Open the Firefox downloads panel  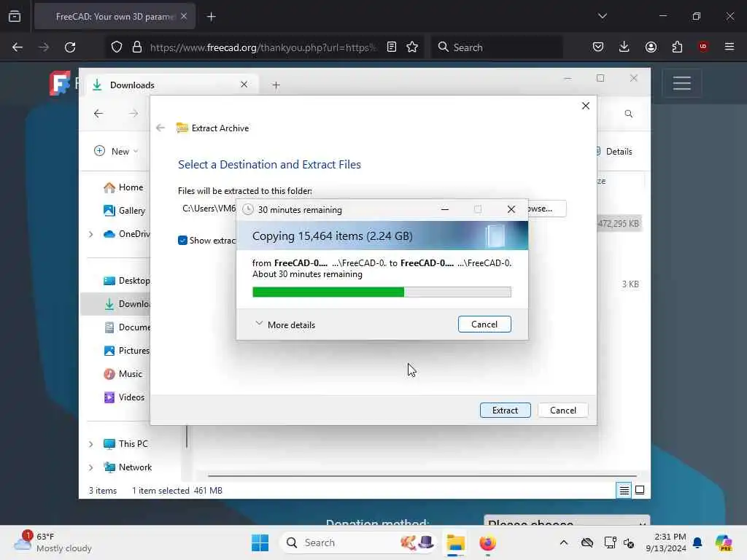624,47
